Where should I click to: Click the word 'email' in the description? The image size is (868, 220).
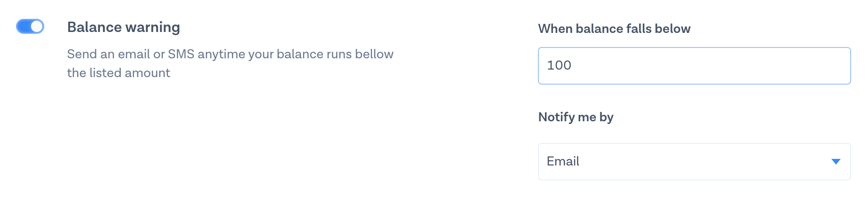(134, 54)
